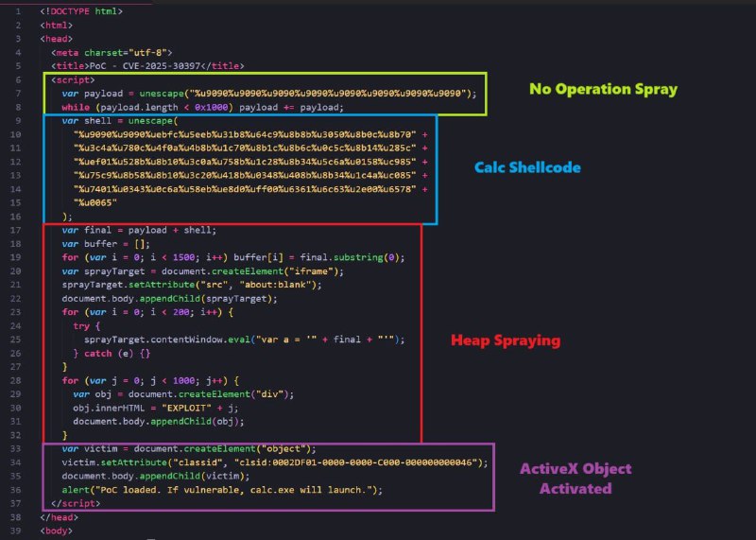Screen dimensions: 756x540
Task: Select the 1500 loop limit on line 19
Action: (x=183, y=257)
